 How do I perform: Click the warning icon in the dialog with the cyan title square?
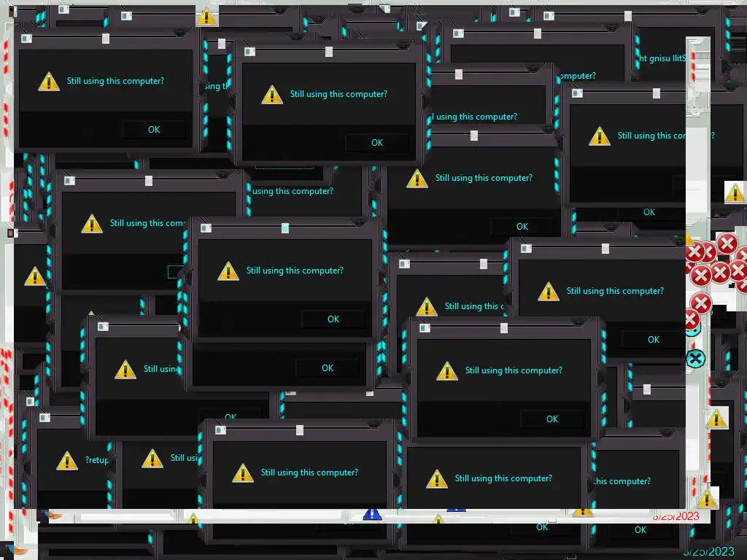[228, 271]
